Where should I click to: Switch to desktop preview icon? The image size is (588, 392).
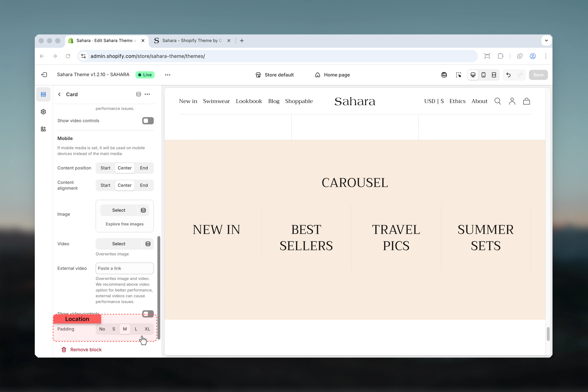point(473,75)
